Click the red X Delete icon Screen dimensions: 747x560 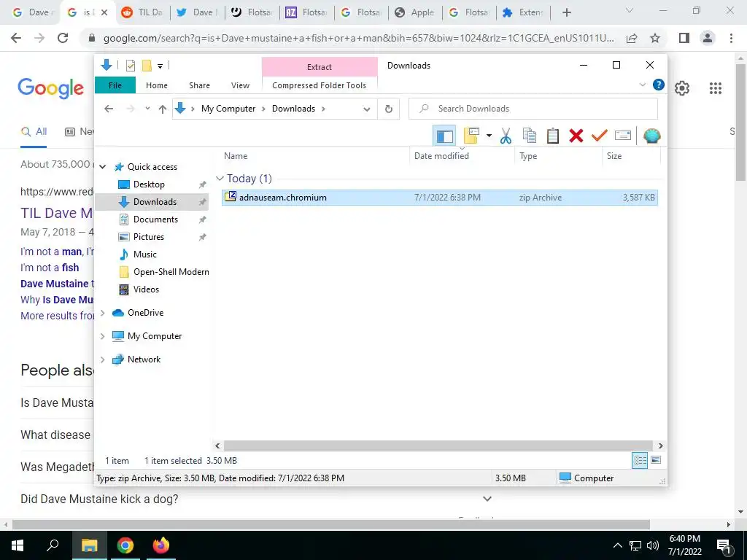(576, 136)
